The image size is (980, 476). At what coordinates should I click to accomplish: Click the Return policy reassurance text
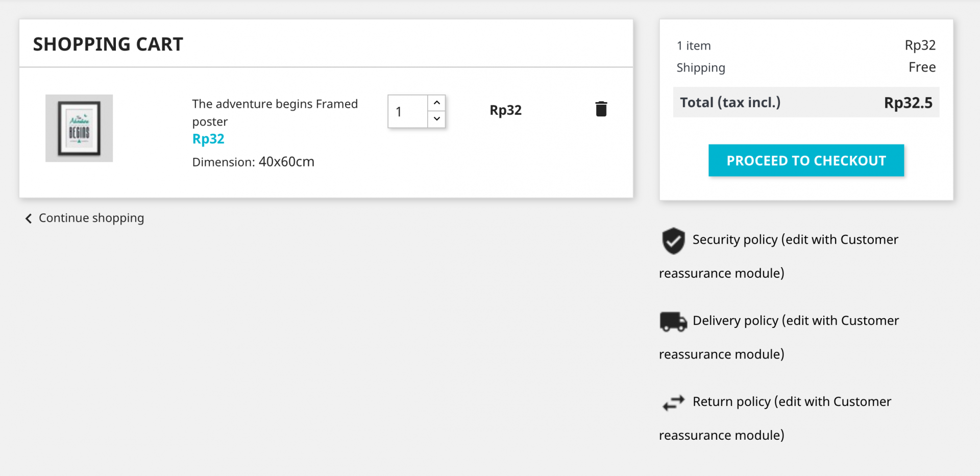792,402
